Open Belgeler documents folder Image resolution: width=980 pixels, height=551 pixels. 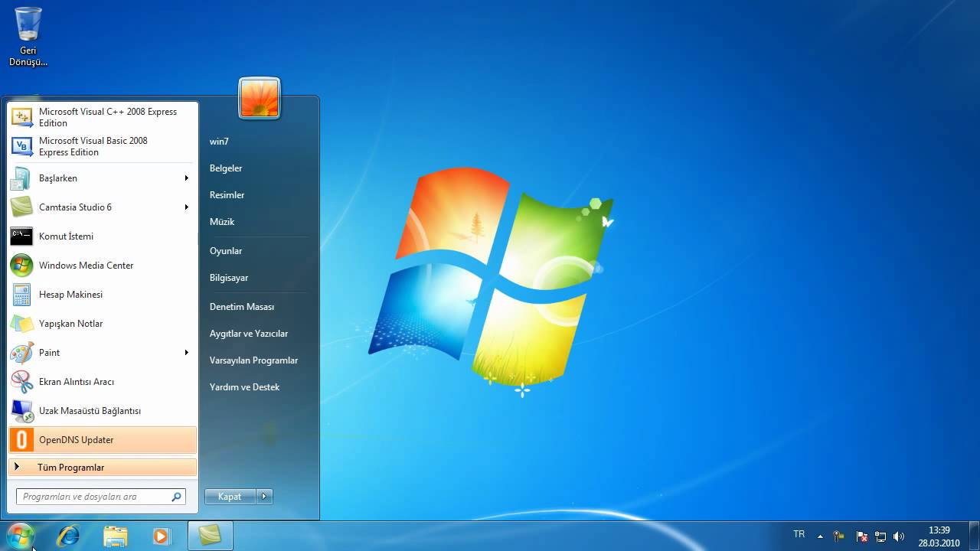pyautogui.click(x=226, y=168)
